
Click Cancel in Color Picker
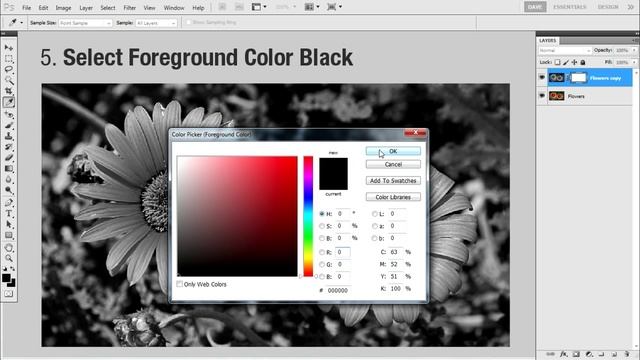[393, 164]
